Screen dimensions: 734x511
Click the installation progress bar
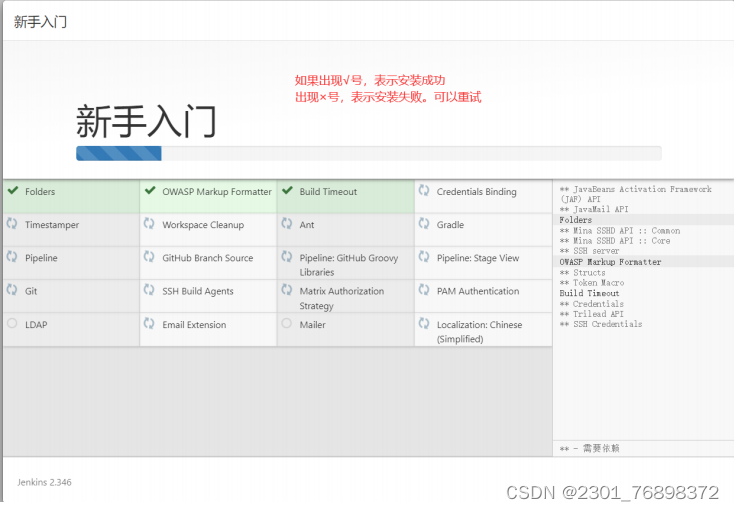coord(369,153)
